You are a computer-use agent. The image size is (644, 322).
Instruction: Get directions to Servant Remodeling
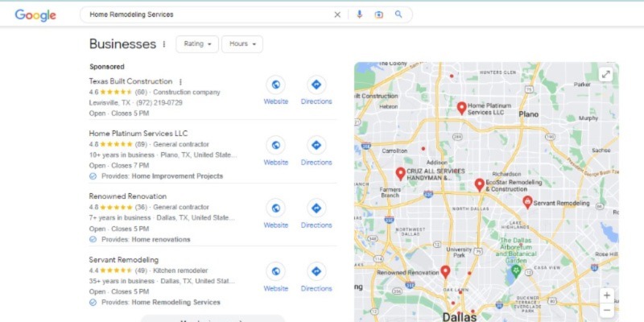click(316, 271)
